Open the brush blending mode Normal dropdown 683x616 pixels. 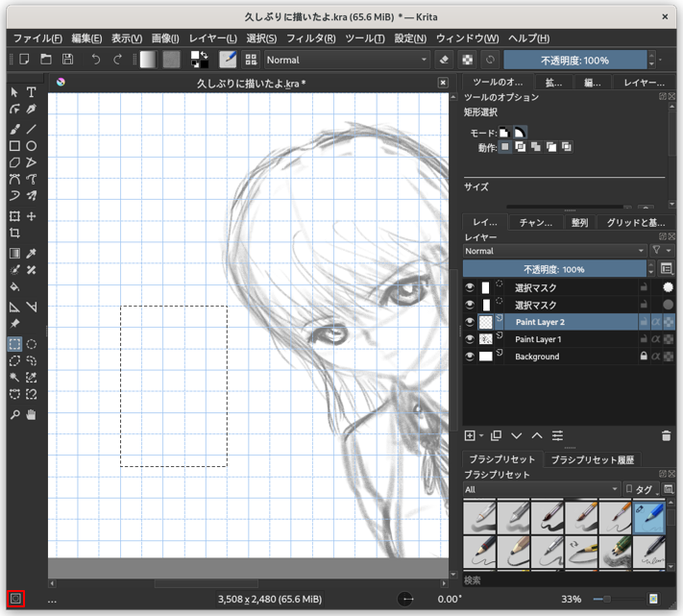347,60
